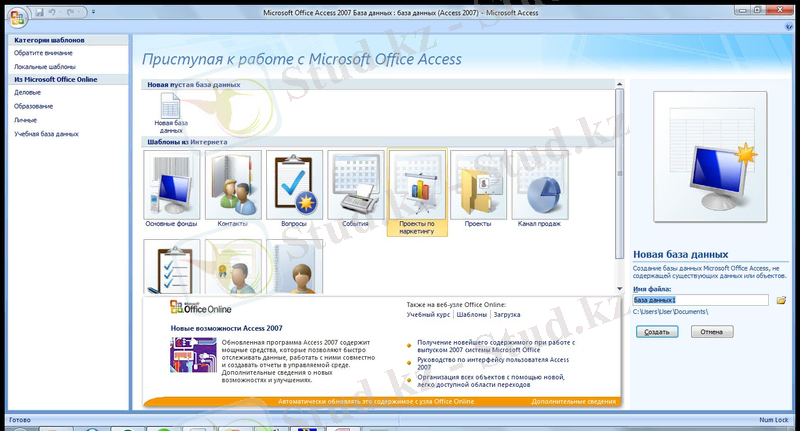800x431 pixels.
Task: Click Дополнительные сведения link
Action: coord(573,401)
